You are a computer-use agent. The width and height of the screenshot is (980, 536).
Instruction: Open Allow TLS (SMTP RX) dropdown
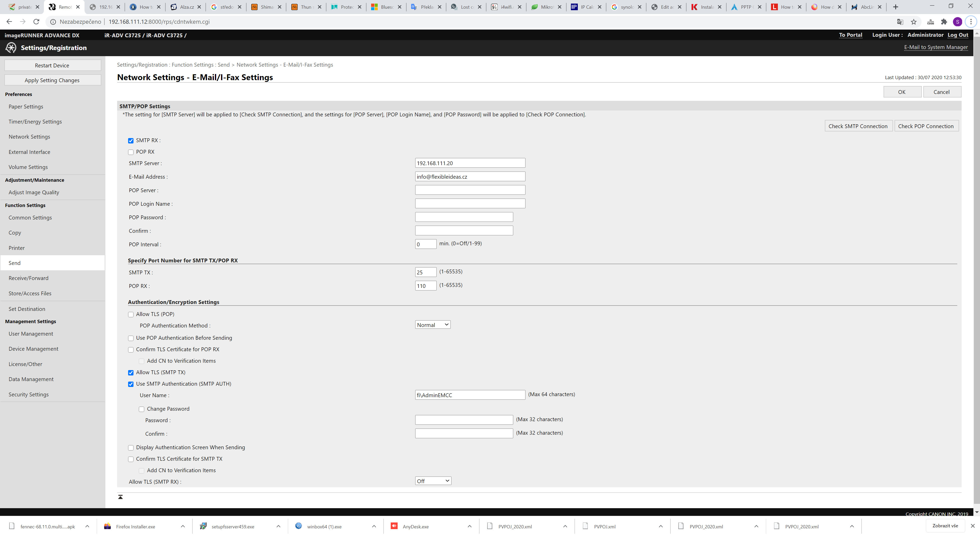click(x=433, y=481)
